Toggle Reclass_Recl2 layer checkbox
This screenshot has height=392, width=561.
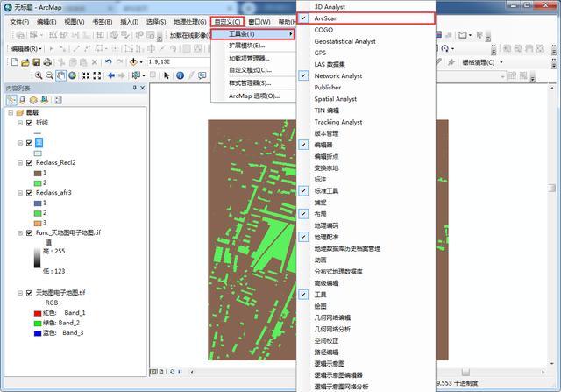(x=29, y=163)
